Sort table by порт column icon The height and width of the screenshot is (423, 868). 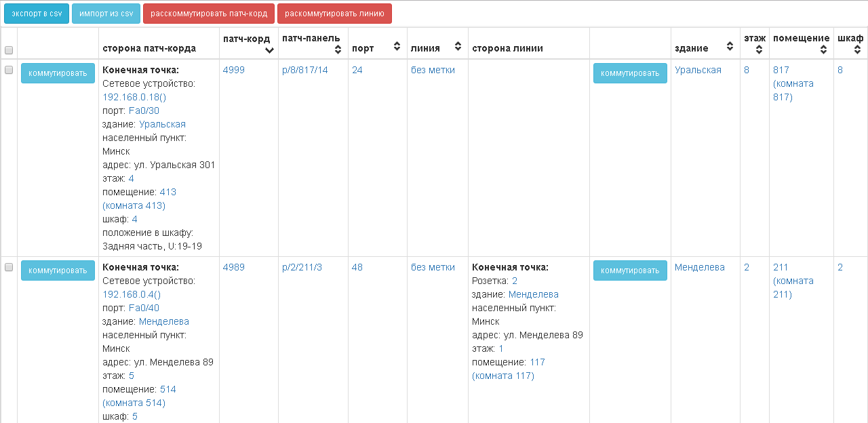397,47
